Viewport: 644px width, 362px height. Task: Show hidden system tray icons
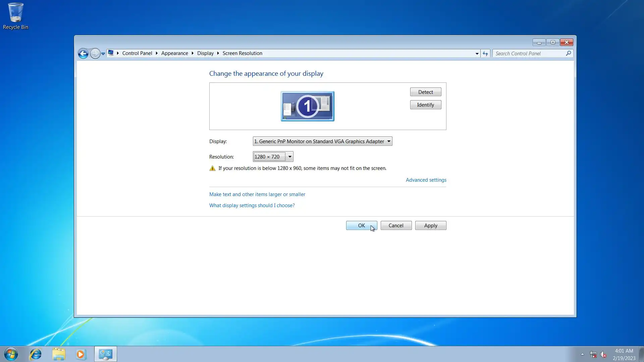click(582, 354)
